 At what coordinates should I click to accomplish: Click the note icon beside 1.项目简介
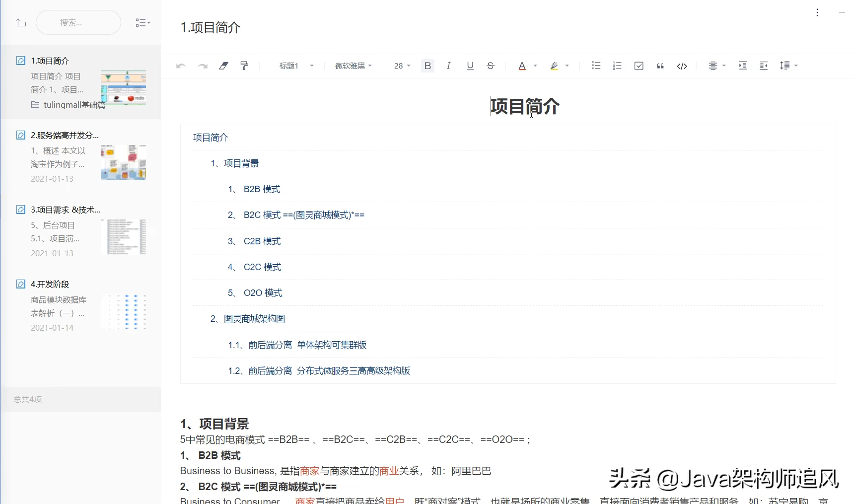coord(21,61)
